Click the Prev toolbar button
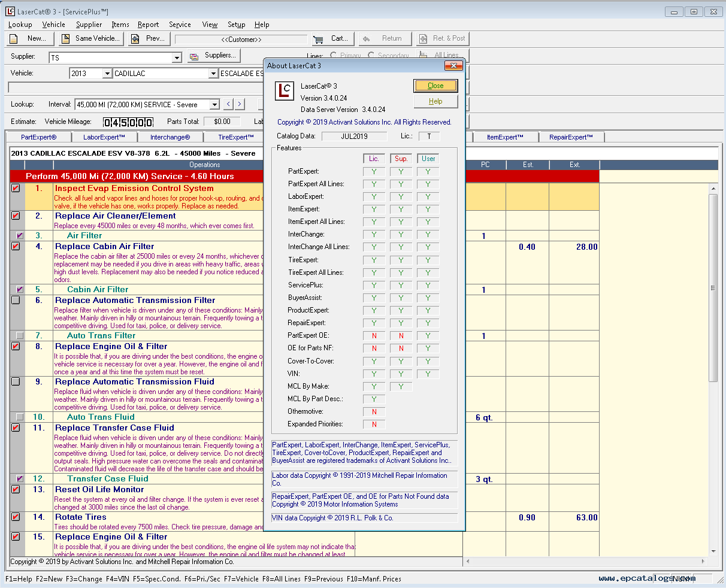The height and width of the screenshot is (588, 726). pos(149,38)
